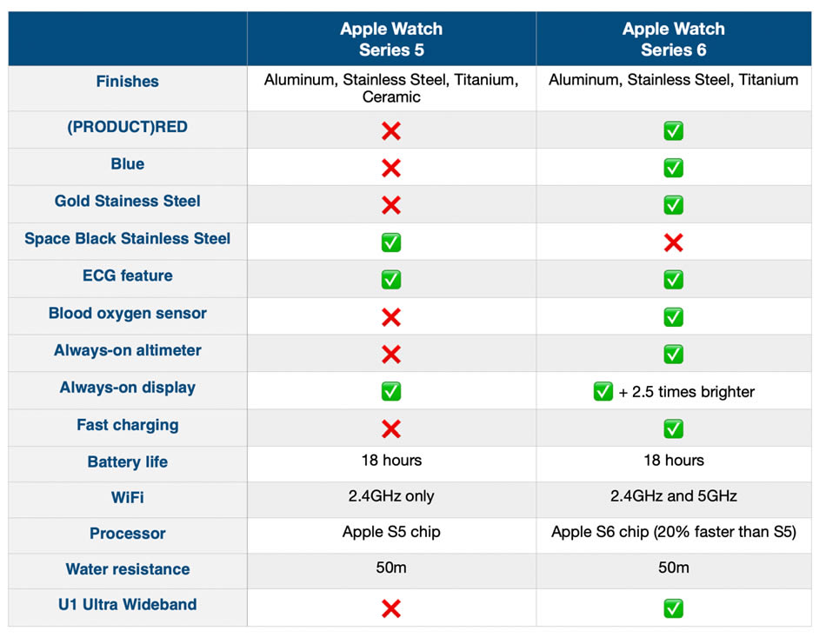Click red X for Series 5 Always-on altimeter
This screenshot has height=644, width=826.
391,354
